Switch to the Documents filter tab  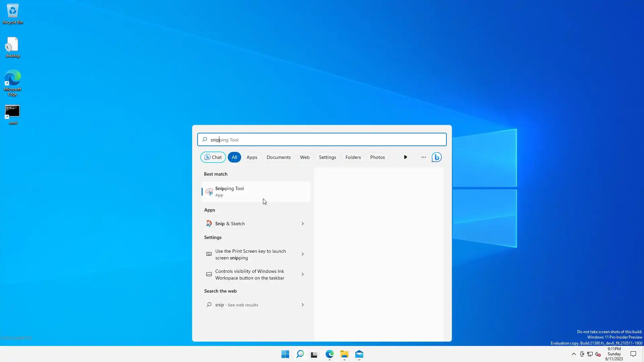coord(278,157)
